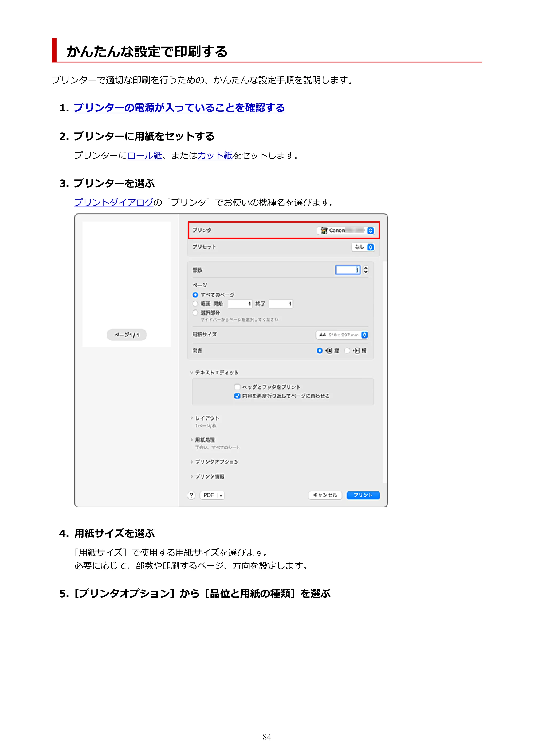
Task: Expand the 用紙処理 section
Action: [191, 440]
